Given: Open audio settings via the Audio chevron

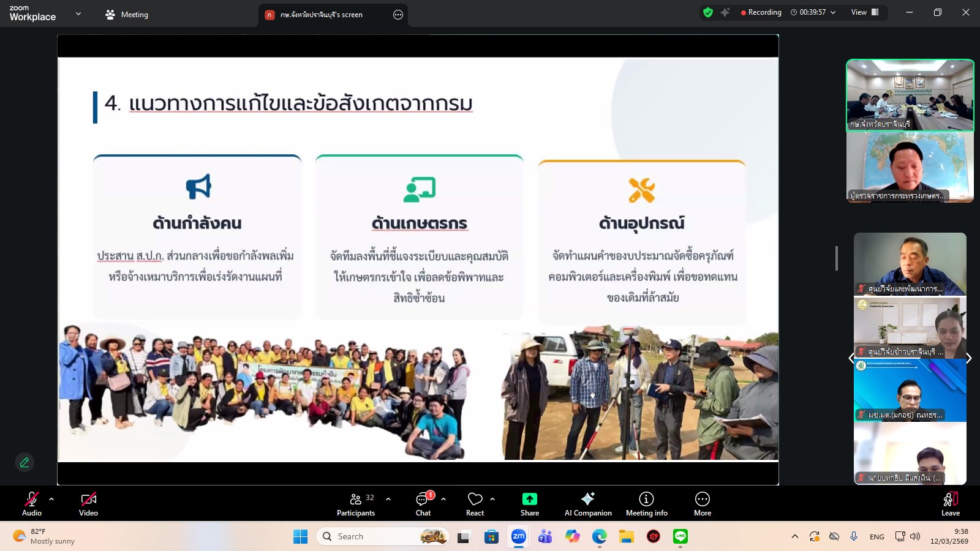Looking at the screenshot, I should point(50,499).
